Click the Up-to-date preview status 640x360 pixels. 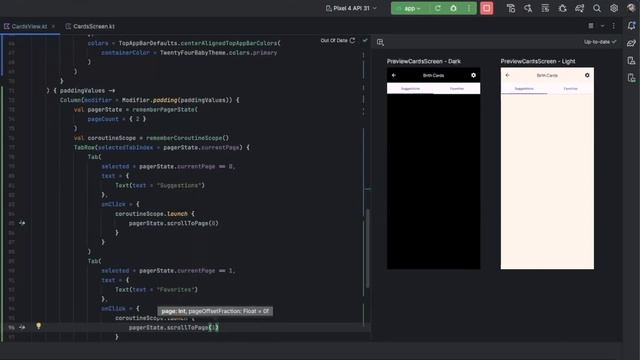[600, 42]
